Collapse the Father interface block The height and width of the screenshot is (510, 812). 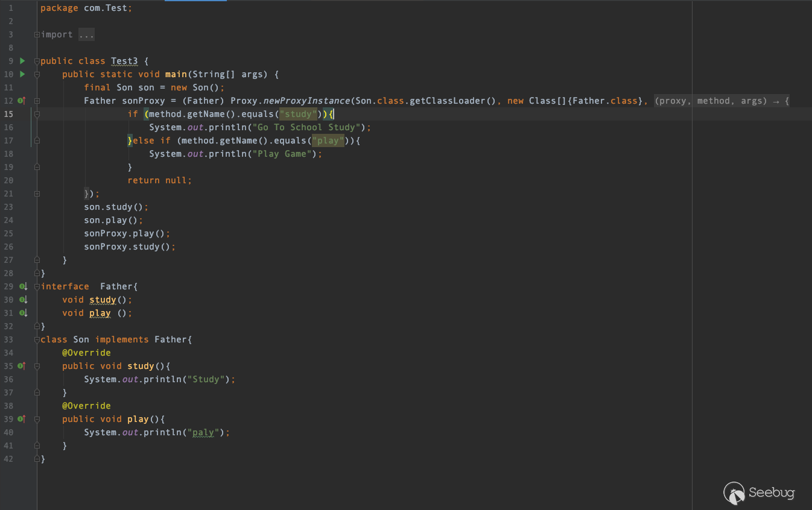pos(37,286)
